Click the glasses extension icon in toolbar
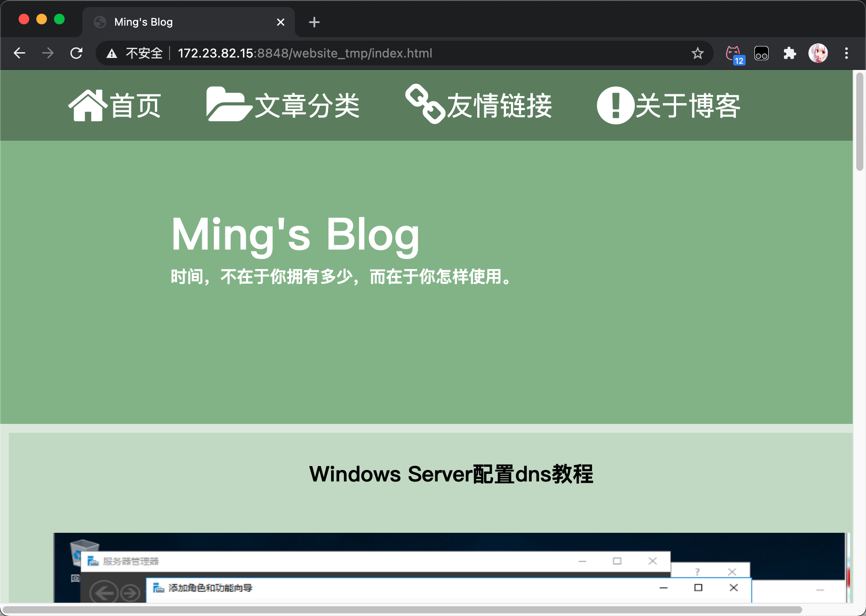The width and height of the screenshot is (866, 616). pyautogui.click(x=762, y=54)
